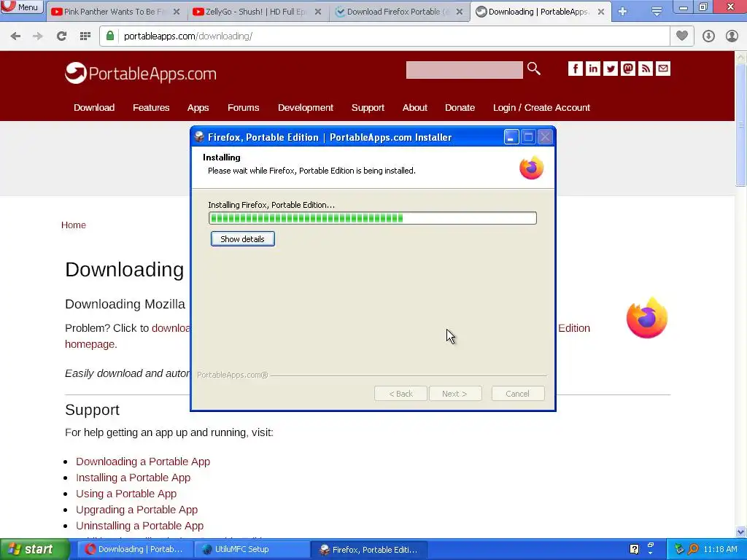Click the installer title bar icon

pos(199,137)
